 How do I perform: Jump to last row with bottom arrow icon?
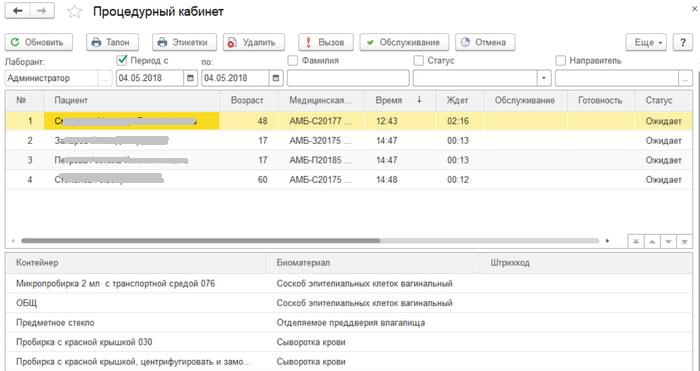684,242
